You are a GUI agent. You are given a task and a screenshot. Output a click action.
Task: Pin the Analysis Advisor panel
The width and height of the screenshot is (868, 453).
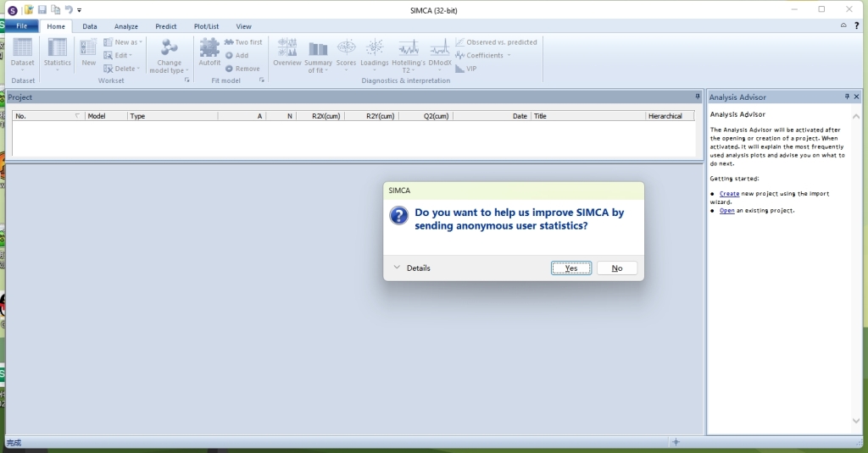[x=847, y=97]
